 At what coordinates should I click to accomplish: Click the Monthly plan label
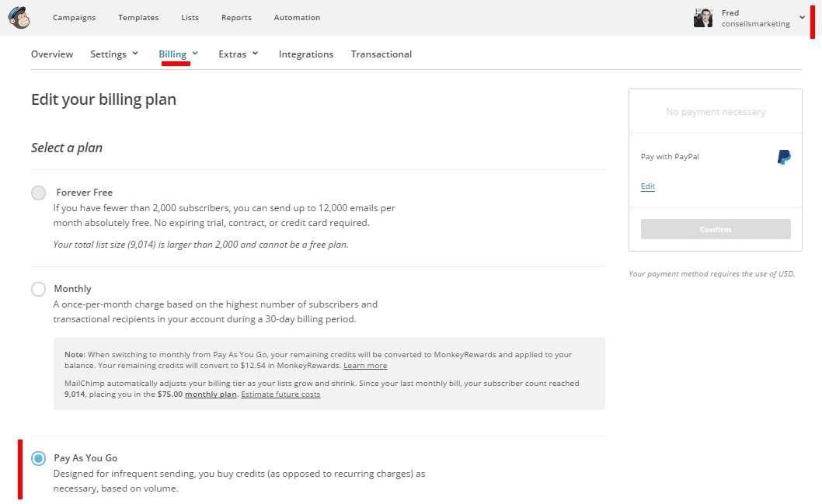click(x=72, y=289)
